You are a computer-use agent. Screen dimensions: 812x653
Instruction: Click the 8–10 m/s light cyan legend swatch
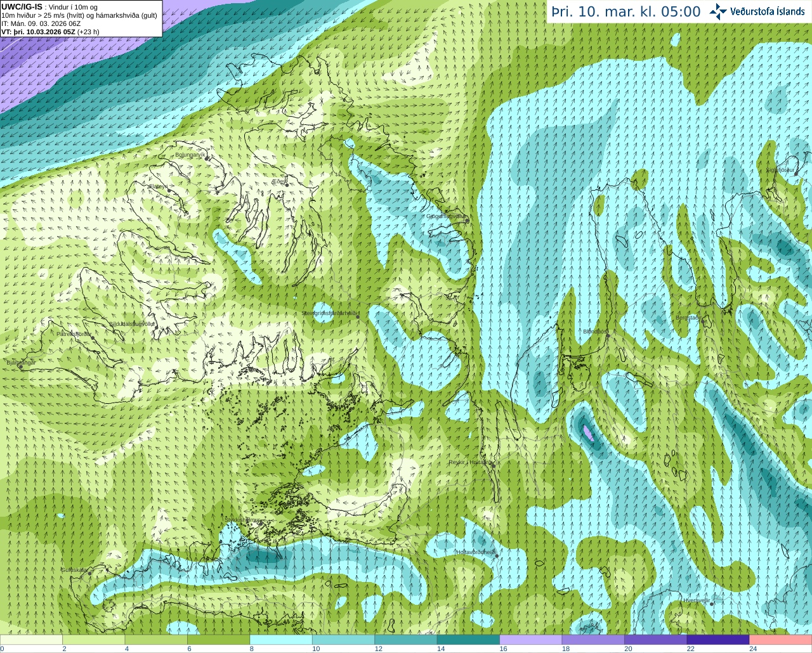click(x=281, y=640)
